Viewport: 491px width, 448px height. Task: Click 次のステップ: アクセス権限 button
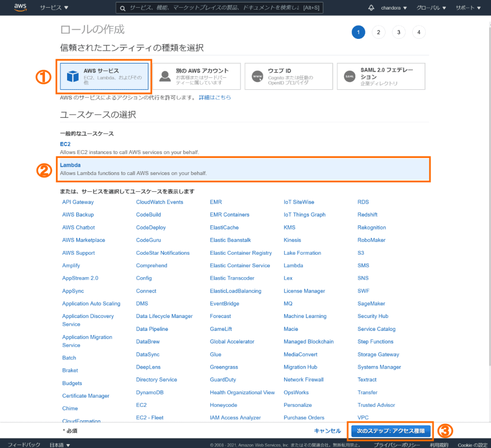390,431
